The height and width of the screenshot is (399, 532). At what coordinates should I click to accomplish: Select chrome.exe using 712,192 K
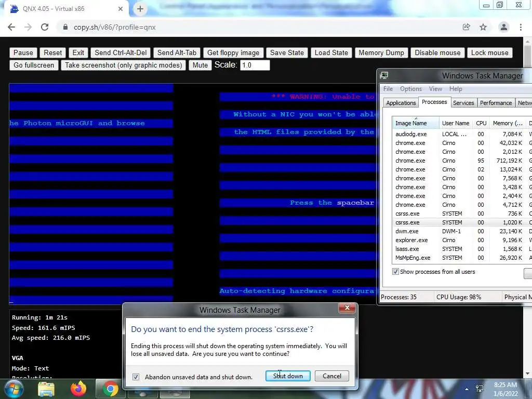point(462,161)
